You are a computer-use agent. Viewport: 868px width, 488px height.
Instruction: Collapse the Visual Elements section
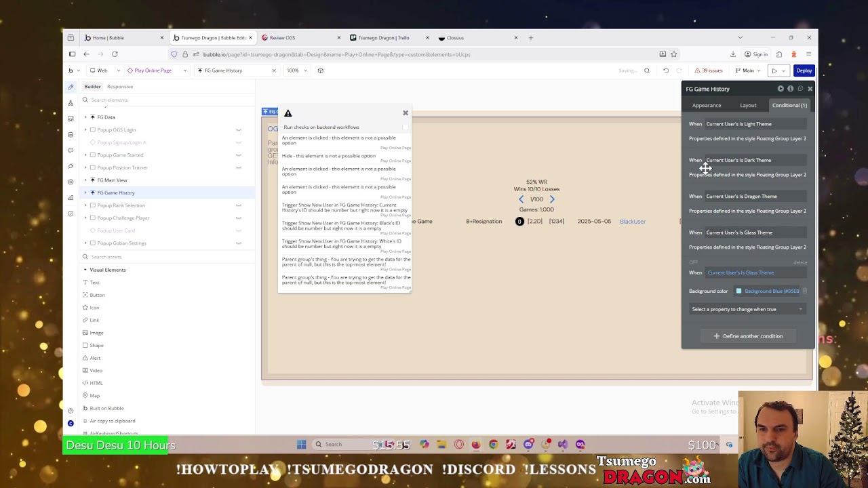click(x=85, y=270)
